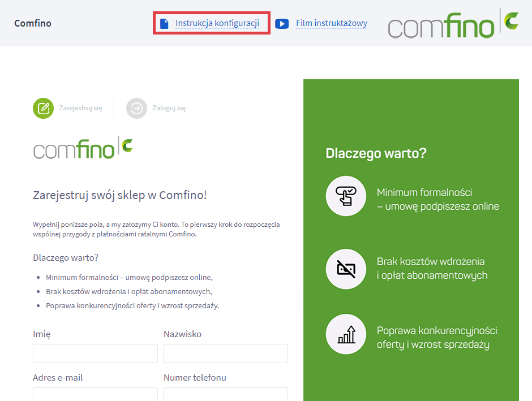Click the gray Zaloguj się arrow icon
Image resolution: width=532 pixels, height=401 pixels.
coord(136,108)
